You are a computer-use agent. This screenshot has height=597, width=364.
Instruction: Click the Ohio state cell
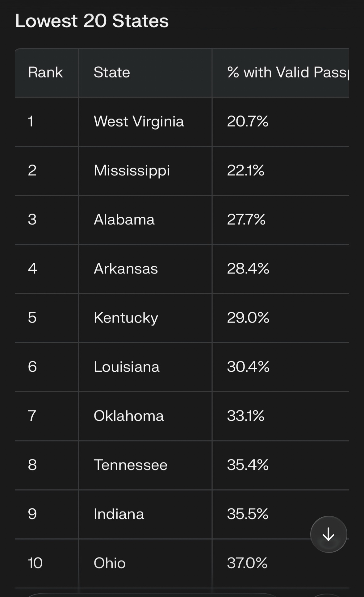click(110, 563)
